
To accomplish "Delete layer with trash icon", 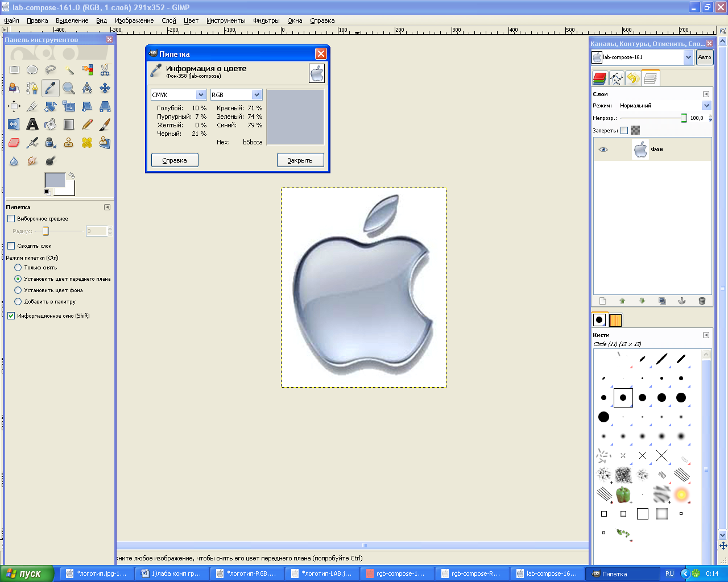I will pos(702,301).
